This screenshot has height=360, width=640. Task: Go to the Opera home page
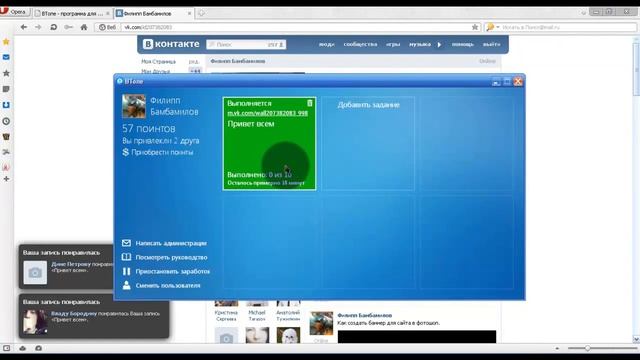(84, 27)
